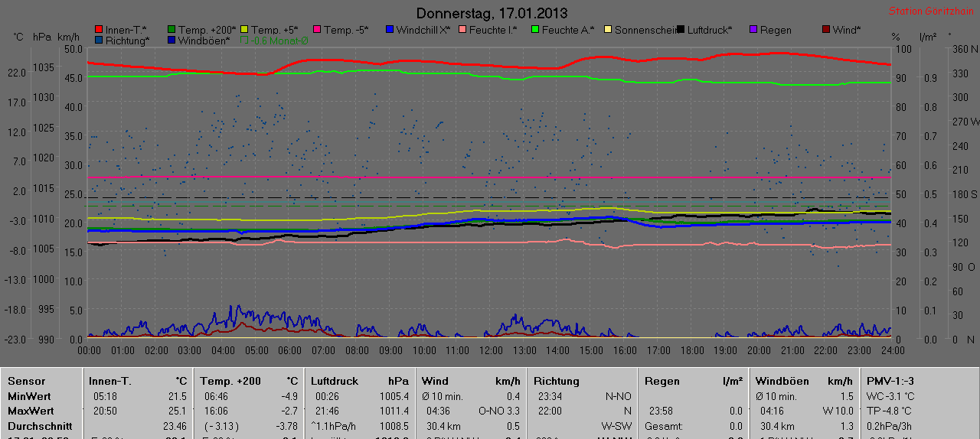This screenshot has height=439, width=980.
Task: Click the pale yellow Sonnenschein swatch
Action: coord(607,30)
